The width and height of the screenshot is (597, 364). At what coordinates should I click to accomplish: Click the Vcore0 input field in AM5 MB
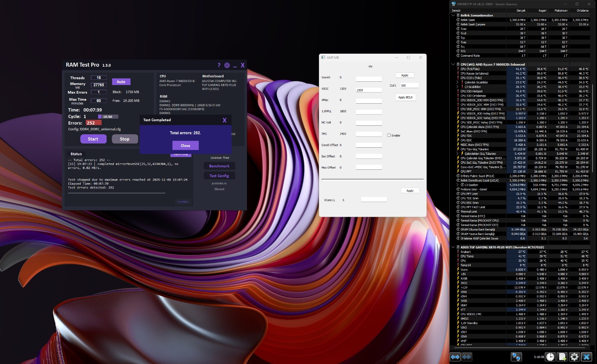click(369, 79)
